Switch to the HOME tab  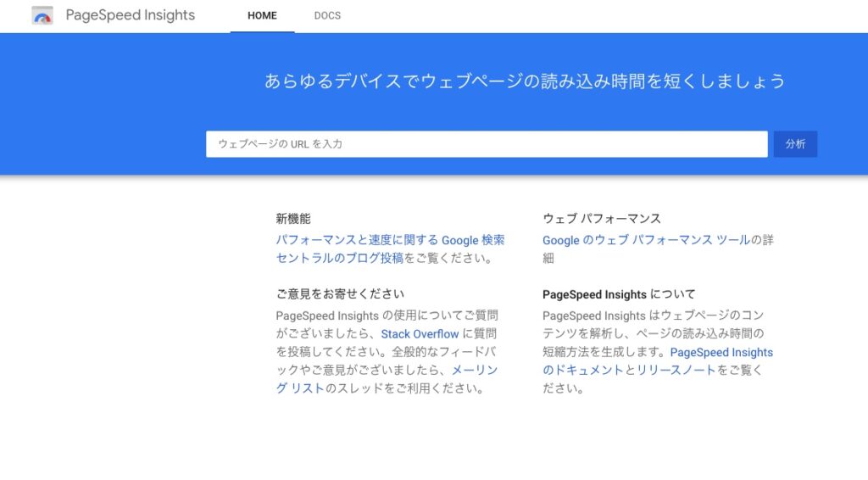263,15
